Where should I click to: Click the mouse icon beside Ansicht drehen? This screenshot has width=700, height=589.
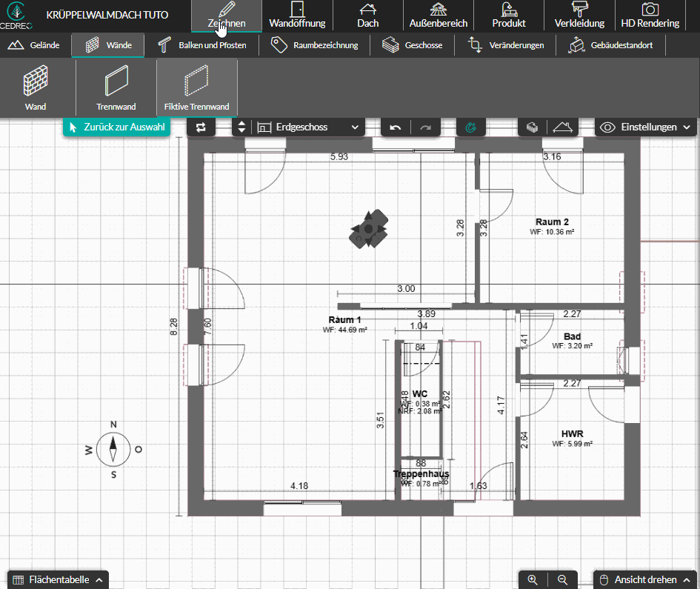(604, 580)
